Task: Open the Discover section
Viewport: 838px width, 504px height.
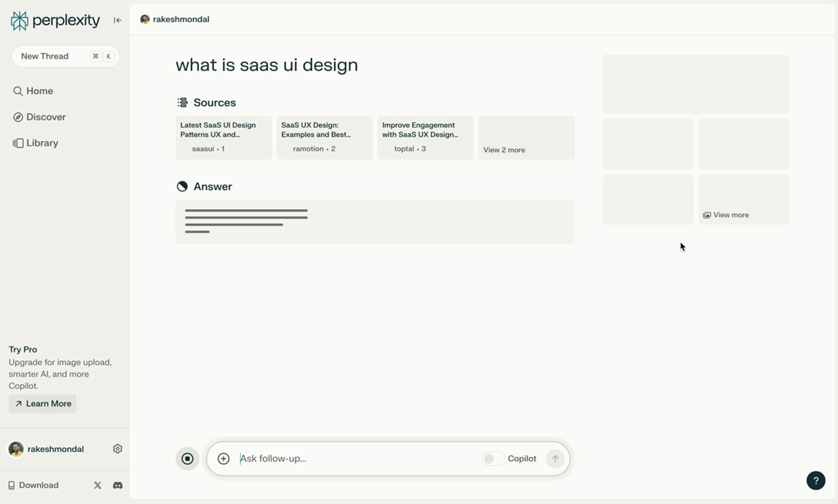Action: point(45,117)
